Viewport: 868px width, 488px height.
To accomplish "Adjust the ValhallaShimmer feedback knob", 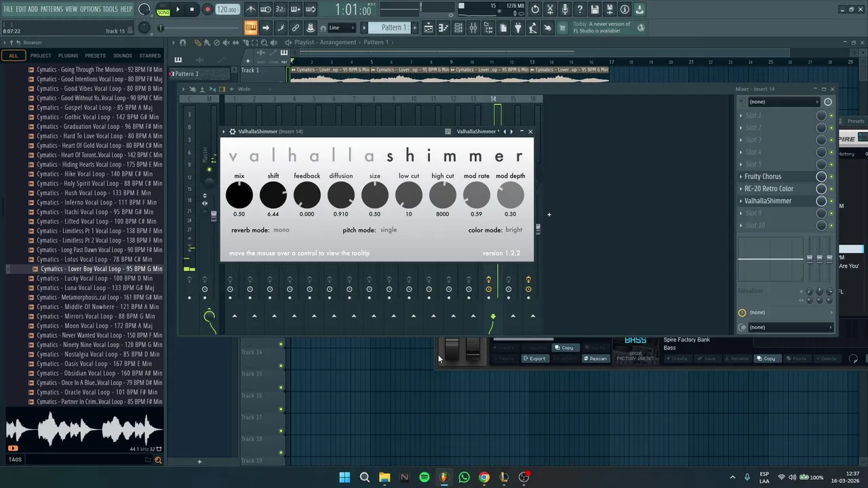I will pos(307,195).
